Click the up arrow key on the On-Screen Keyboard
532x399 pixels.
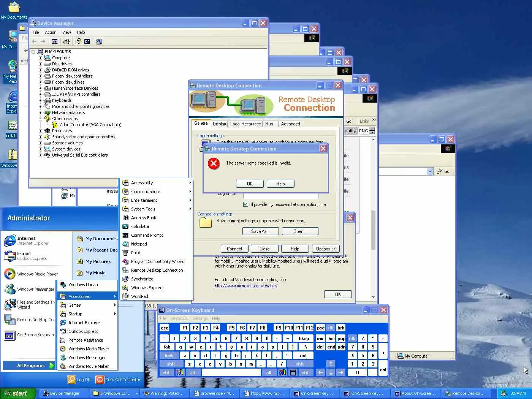pos(331,364)
